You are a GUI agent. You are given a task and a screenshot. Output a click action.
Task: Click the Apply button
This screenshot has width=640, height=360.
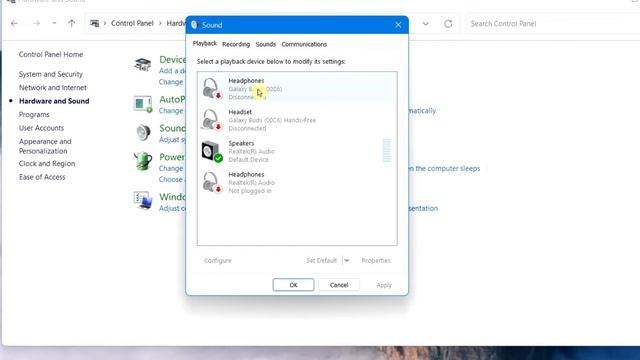(x=384, y=285)
